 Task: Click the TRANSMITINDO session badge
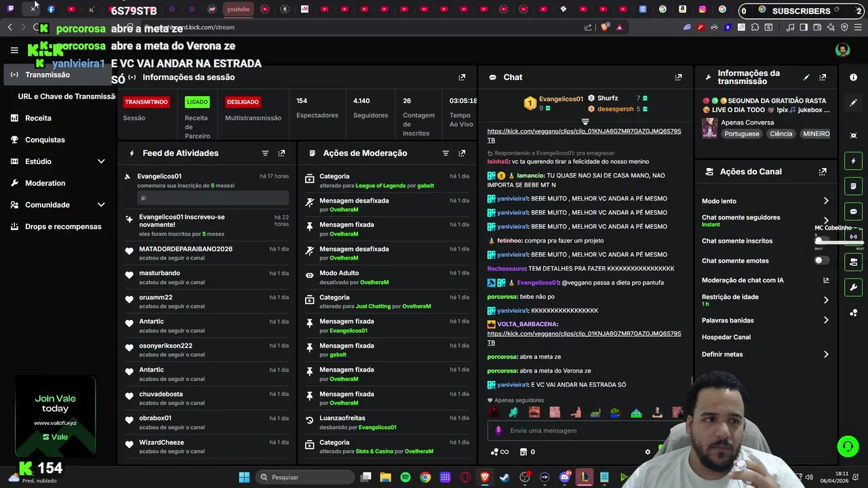[x=146, y=102]
